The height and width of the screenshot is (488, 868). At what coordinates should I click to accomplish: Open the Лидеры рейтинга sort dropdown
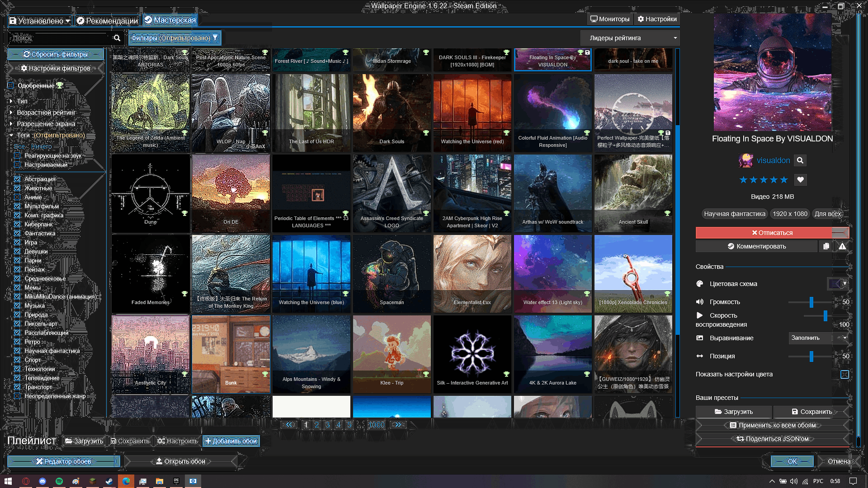tap(630, 38)
